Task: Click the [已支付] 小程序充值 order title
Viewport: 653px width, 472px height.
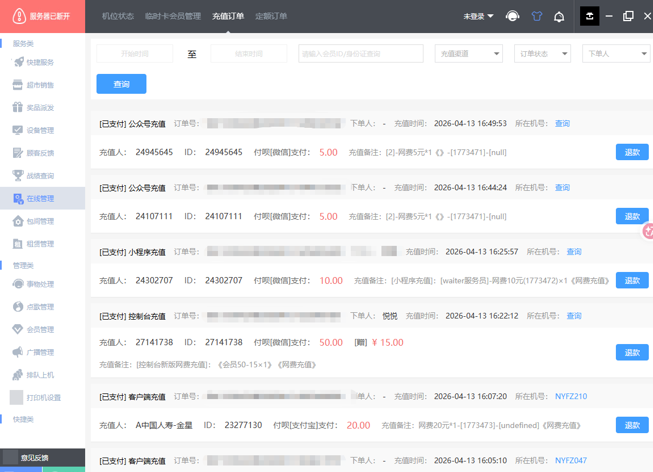Action: pos(132,252)
